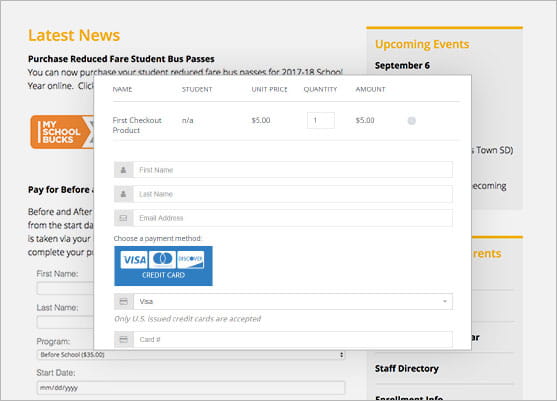Click the NAME column header
Image resolution: width=557 pixels, height=401 pixels.
click(x=122, y=90)
